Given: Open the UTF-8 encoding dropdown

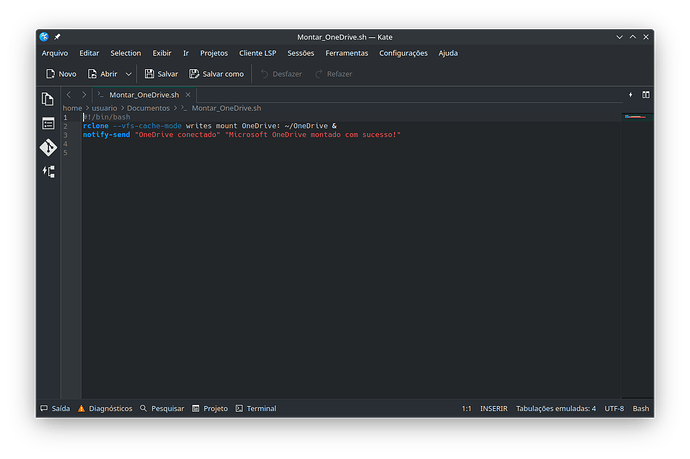Looking at the screenshot, I should (x=614, y=408).
